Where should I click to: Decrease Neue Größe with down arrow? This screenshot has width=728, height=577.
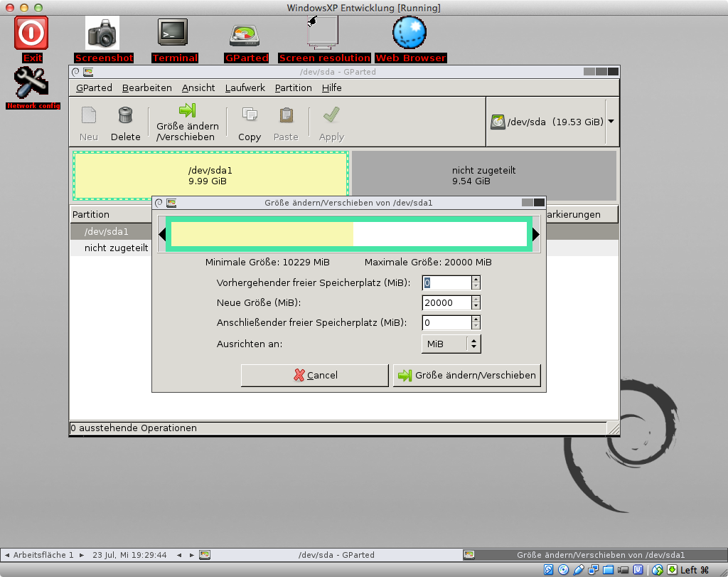pos(476,306)
